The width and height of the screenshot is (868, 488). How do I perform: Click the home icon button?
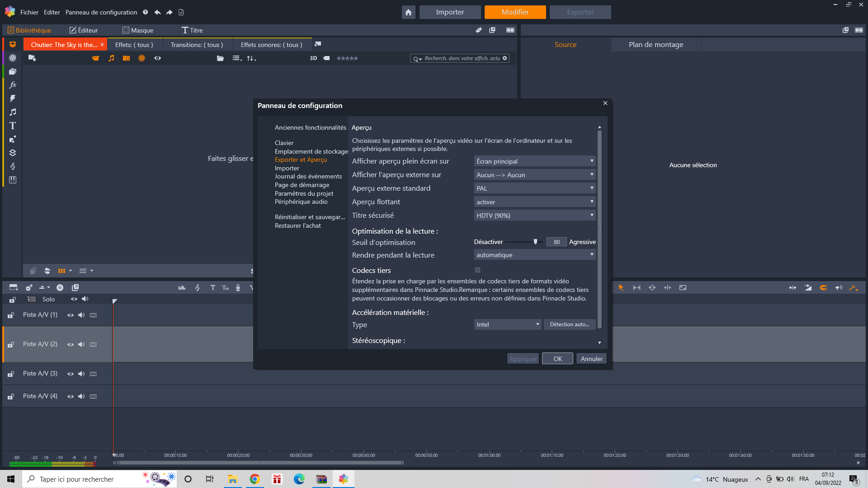point(408,12)
